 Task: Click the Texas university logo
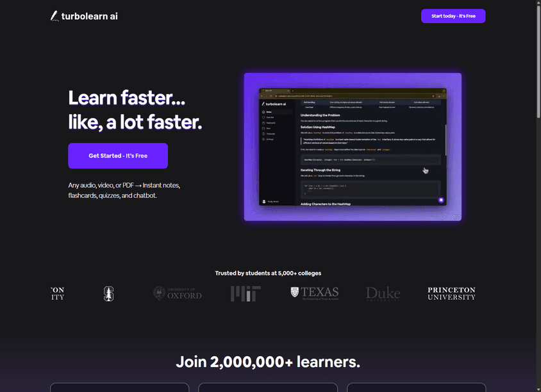[315, 293]
